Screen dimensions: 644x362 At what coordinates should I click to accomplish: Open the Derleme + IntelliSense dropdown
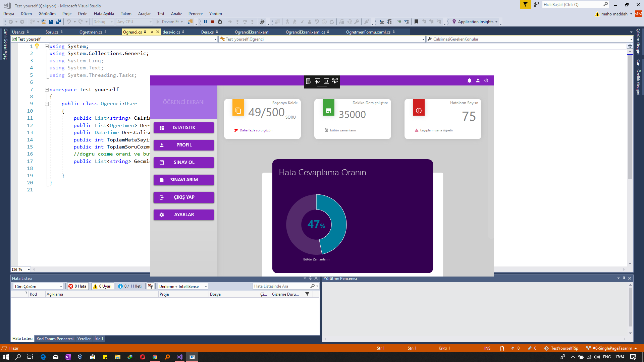point(183,286)
